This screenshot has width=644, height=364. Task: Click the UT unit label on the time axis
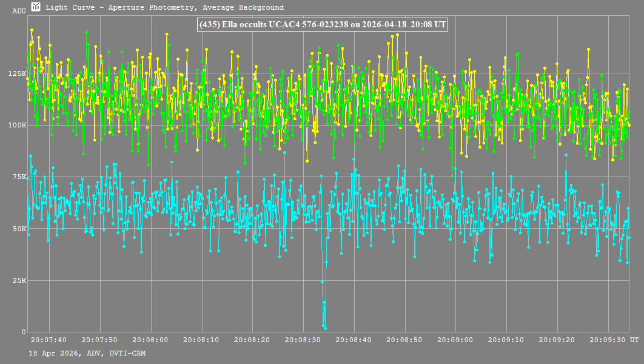click(633, 340)
